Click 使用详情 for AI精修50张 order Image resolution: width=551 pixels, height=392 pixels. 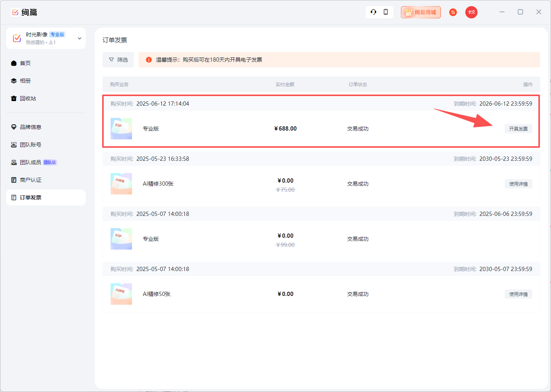tap(518, 294)
